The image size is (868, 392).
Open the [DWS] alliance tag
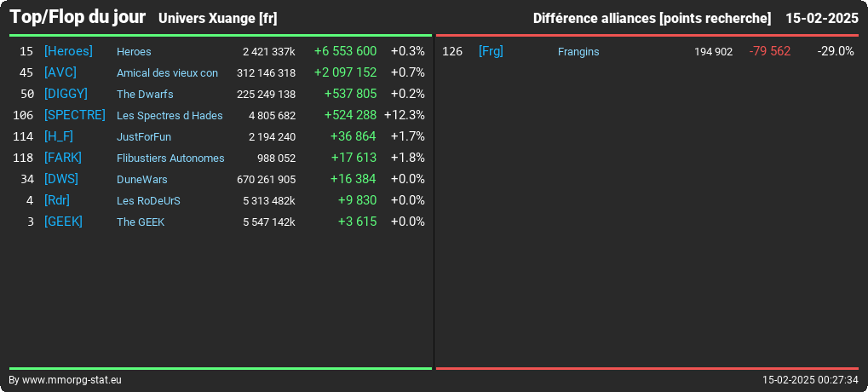click(60, 179)
